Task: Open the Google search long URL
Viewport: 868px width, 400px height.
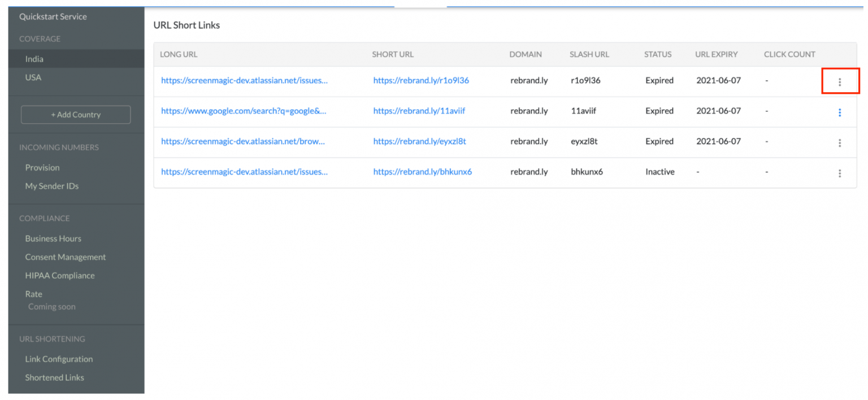Action: pyautogui.click(x=244, y=111)
